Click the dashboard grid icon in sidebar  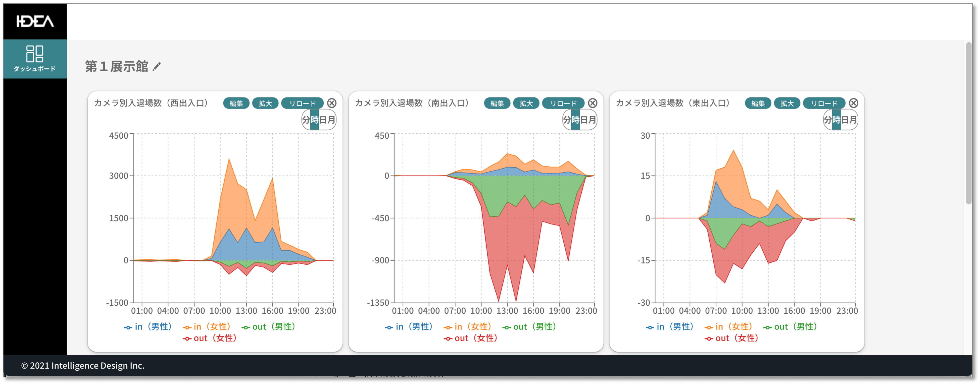(35, 54)
